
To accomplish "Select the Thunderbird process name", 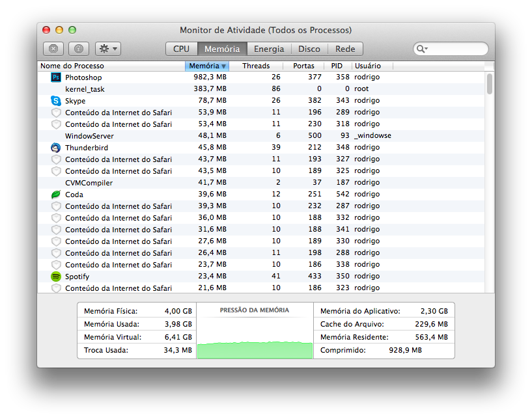I will tap(87, 148).
